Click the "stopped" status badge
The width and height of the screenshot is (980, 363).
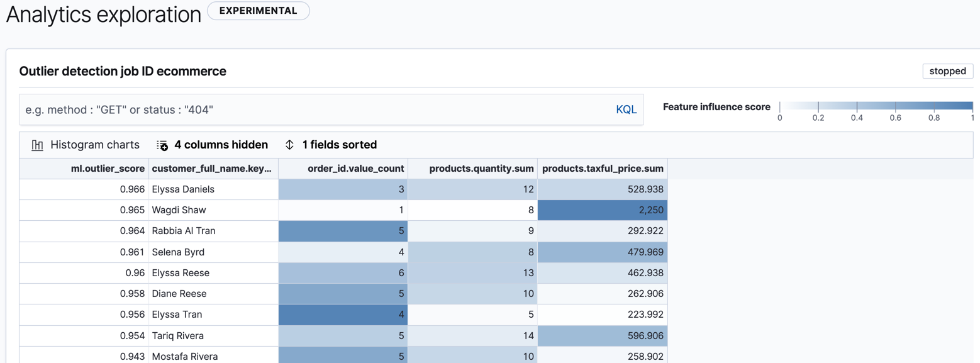coord(947,71)
